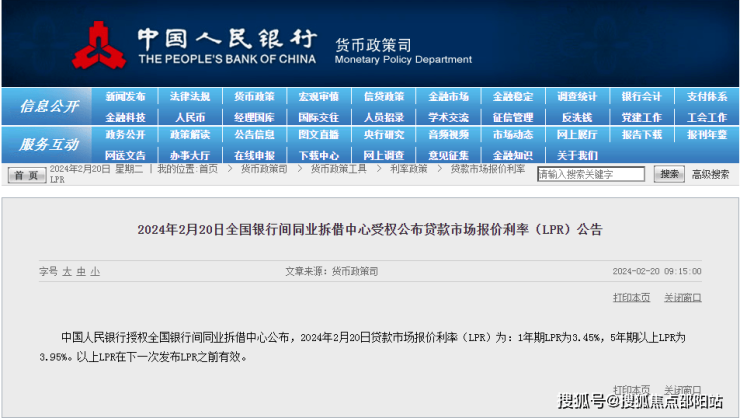Screen dimensions: 740x418
Task: Open the 新闻发布 navigation tab
Action: (x=125, y=97)
